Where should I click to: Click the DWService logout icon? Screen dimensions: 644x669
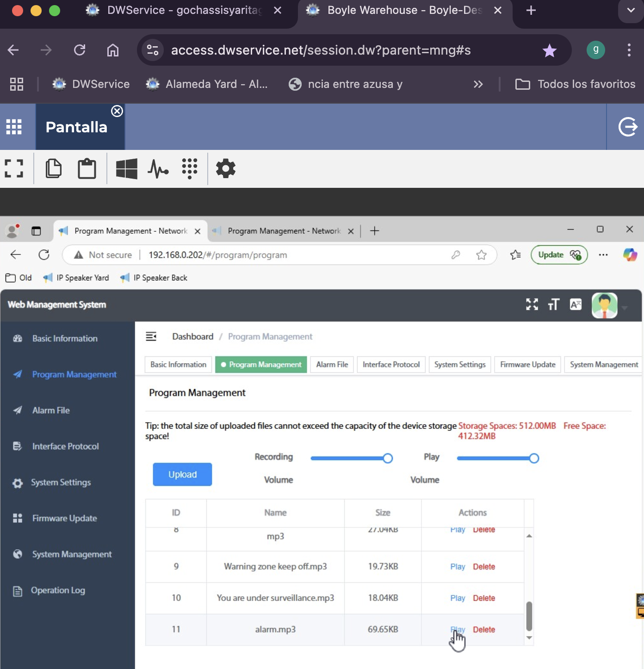[x=628, y=127]
